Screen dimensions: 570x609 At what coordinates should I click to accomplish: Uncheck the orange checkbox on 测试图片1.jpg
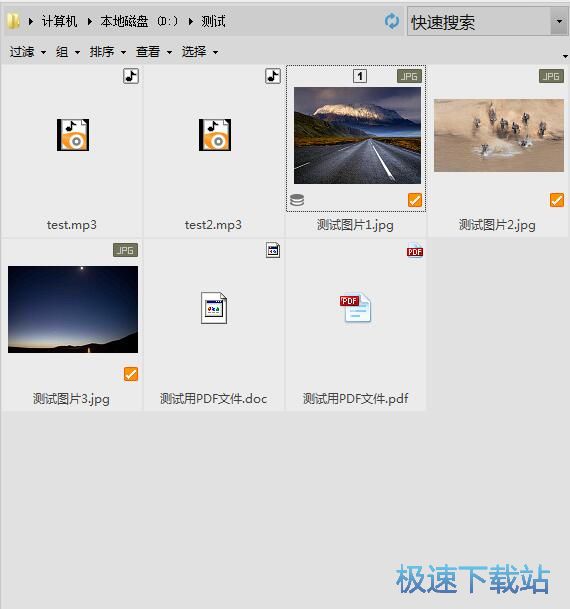pos(415,200)
